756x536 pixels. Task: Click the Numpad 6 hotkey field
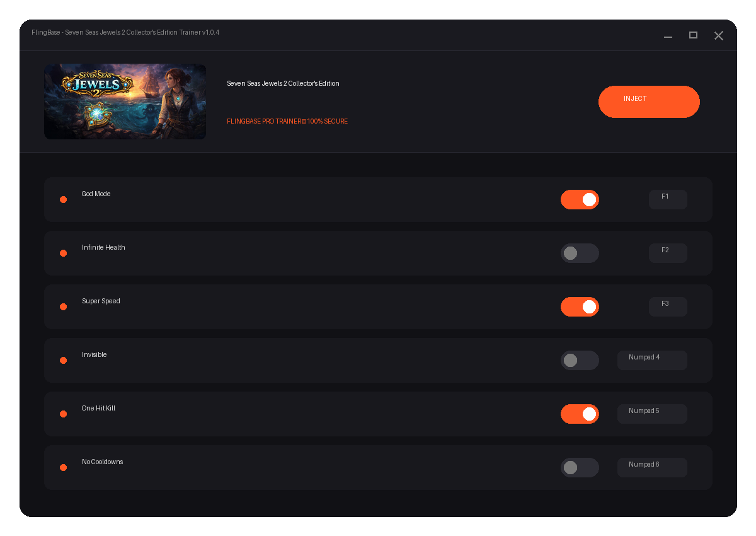pyautogui.click(x=652, y=467)
